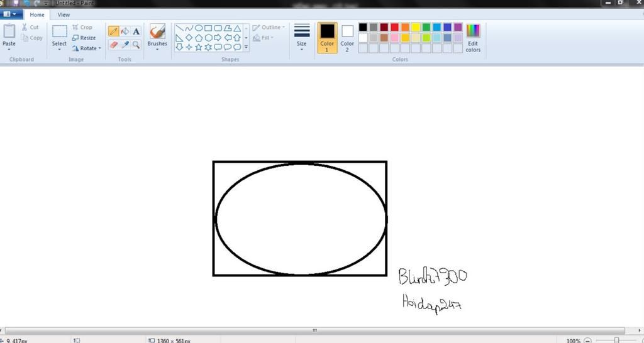Image resolution: width=644 pixels, height=343 pixels.
Task: Choose the Five-point star shape
Action: pos(199,47)
